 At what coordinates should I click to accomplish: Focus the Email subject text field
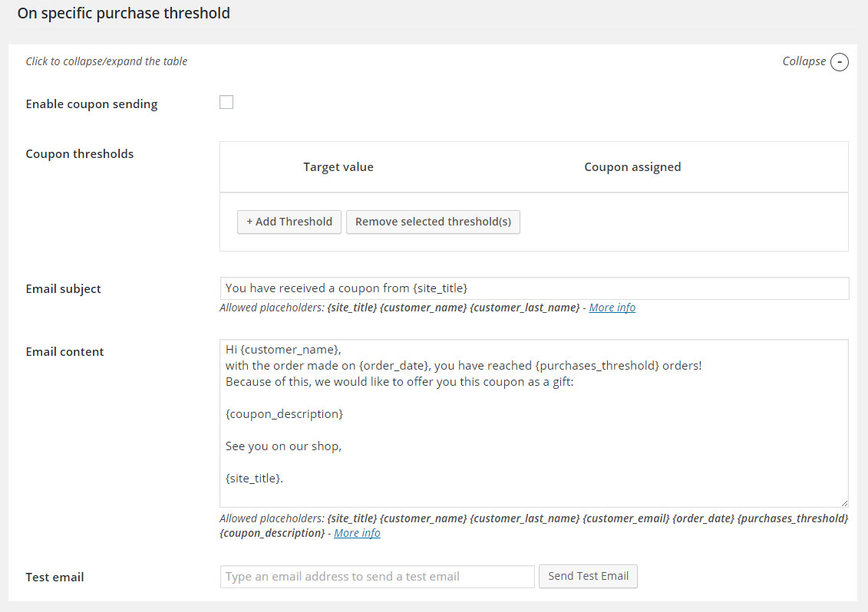(x=534, y=288)
